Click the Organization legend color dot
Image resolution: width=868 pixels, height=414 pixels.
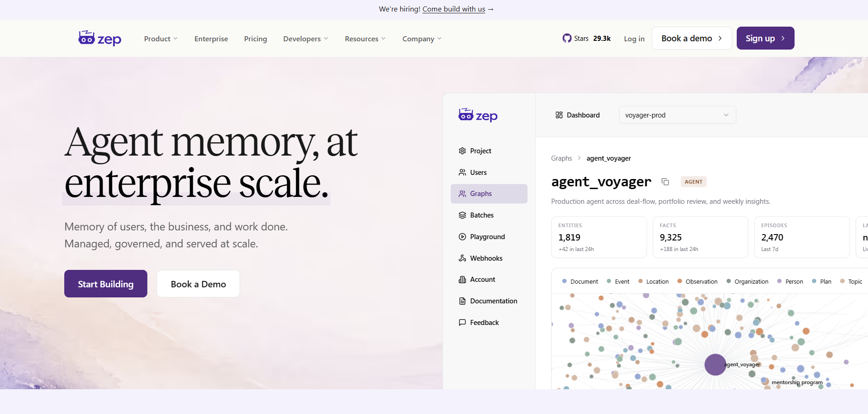click(728, 281)
